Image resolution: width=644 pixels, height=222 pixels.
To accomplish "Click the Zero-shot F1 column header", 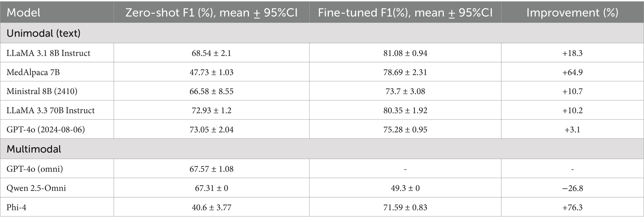I will (x=211, y=12).
